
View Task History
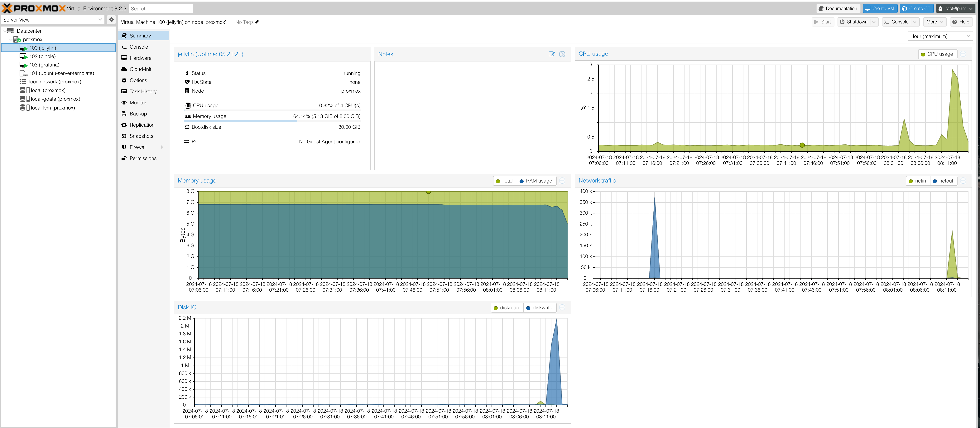[x=144, y=91]
